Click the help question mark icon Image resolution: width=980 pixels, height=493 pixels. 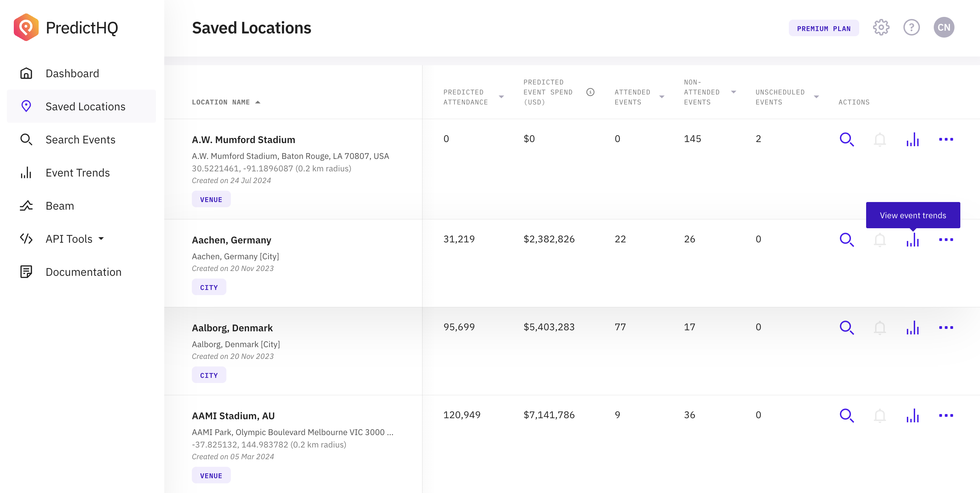pyautogui.click(x=911, y=27)
